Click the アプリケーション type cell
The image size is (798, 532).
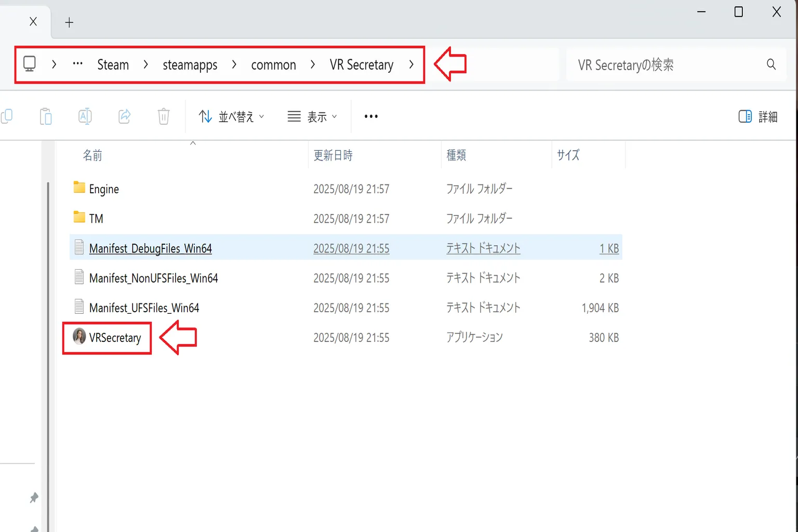pyautogui.click(x=474, y=337)
